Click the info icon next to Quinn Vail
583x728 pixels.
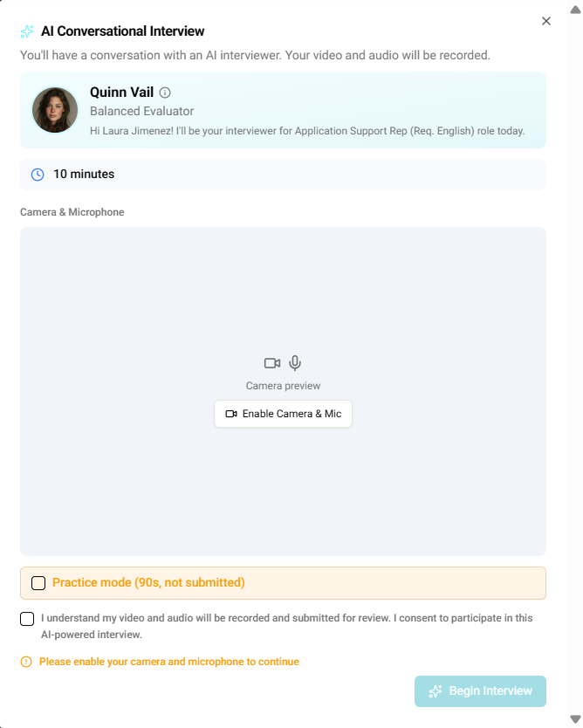coord(165,93)
